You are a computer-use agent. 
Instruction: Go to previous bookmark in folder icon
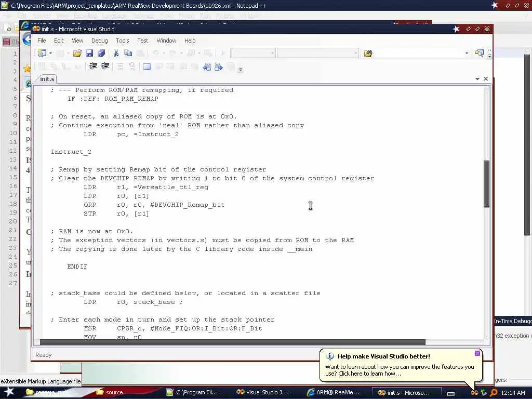coord(207,67)
